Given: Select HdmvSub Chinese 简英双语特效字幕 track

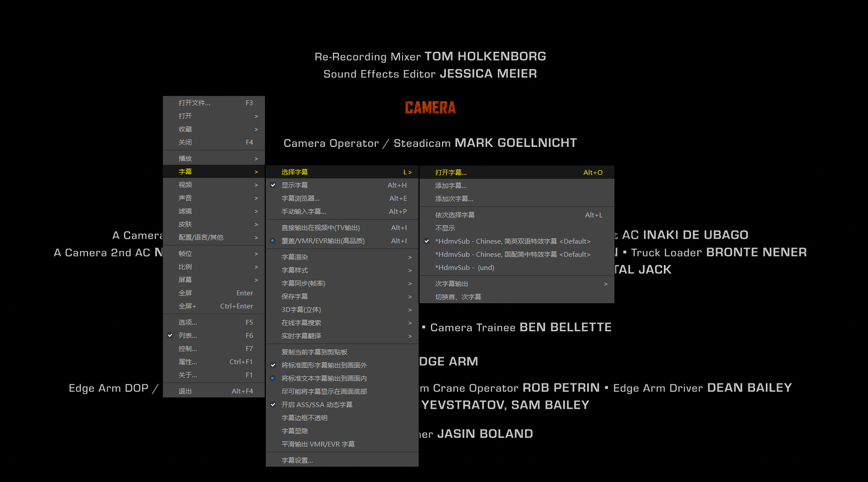Looking at the screenshot, I should (512, 241).
